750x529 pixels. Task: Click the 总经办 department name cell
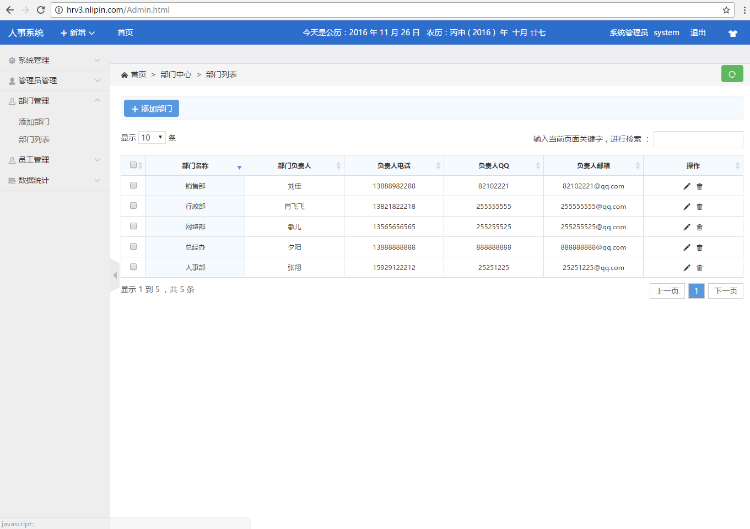(x=195, y=247)
